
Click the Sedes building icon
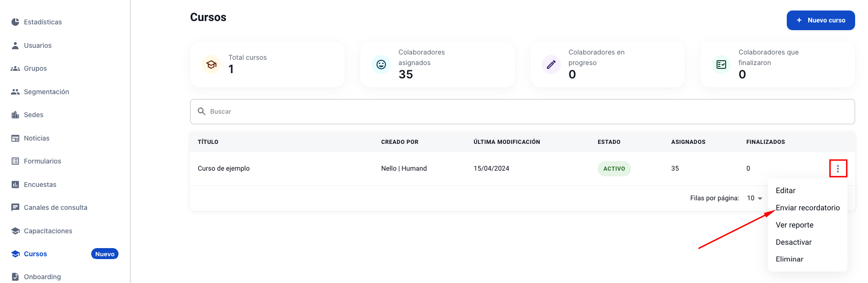(x=15, y=115)
